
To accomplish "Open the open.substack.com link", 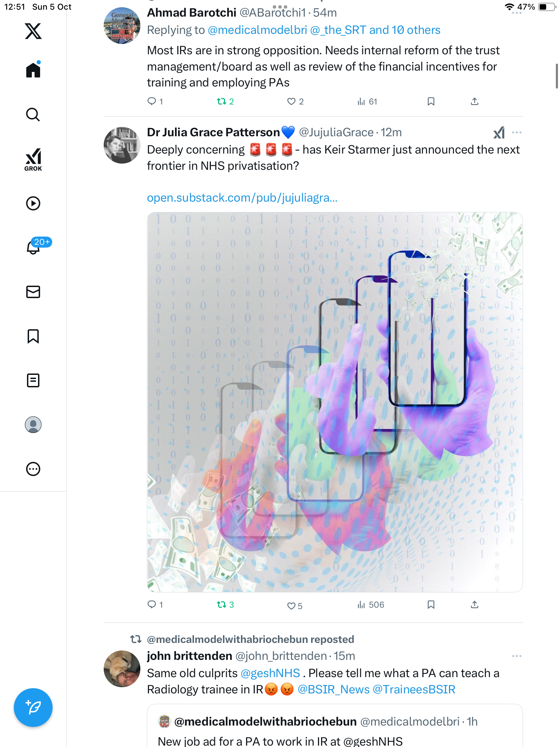I will pos(242,197).
